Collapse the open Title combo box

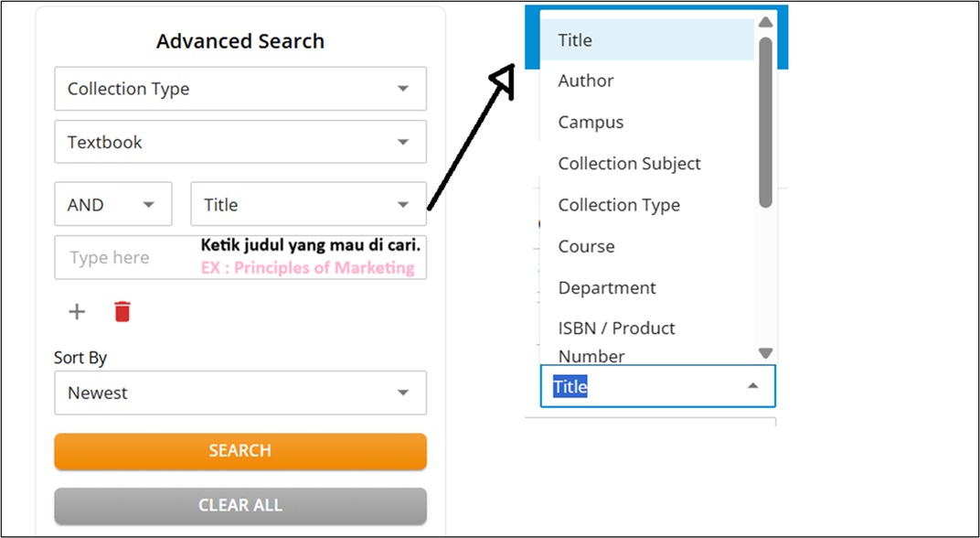point(752,386)
